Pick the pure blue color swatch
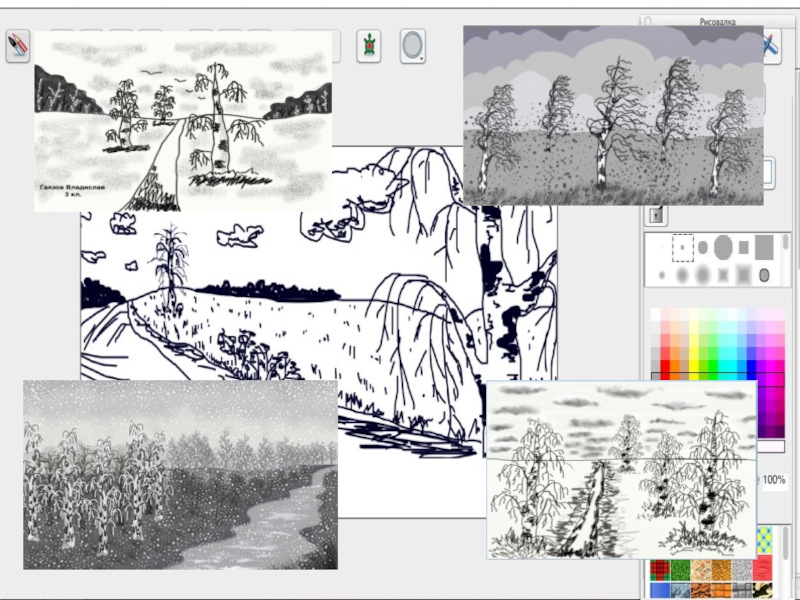800x600 pixels. tap(752, 366)
